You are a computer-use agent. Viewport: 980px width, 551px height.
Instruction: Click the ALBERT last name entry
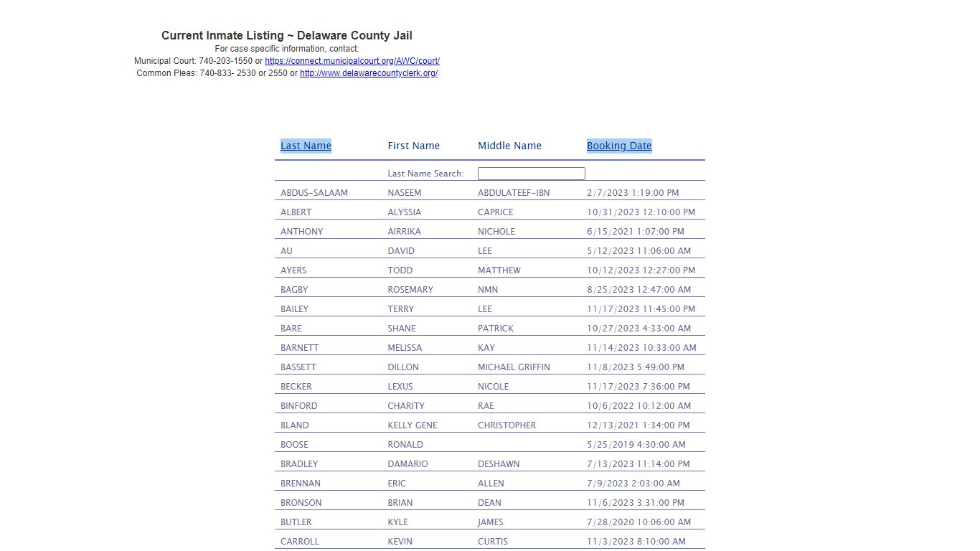pos(296,212)
